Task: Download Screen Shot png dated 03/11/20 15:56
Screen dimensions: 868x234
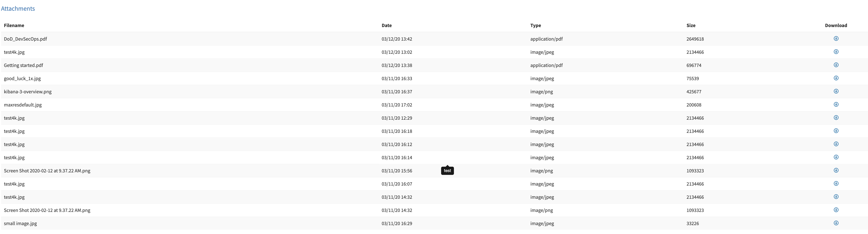Action: tap(836, 170)
